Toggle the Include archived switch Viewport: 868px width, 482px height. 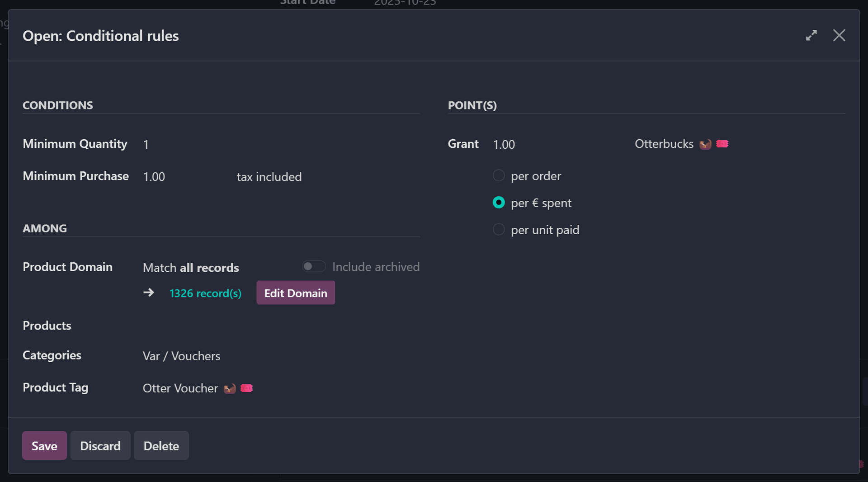[314, 267]
